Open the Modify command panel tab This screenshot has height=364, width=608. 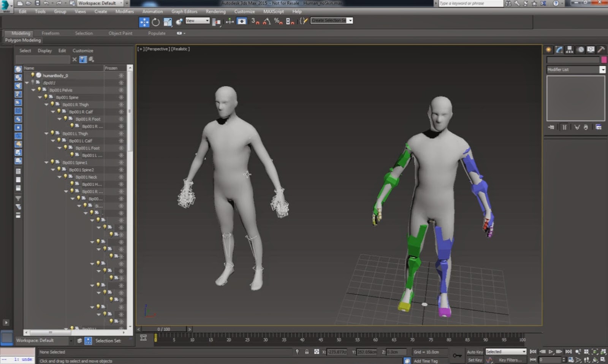click(x=559, y=50)
